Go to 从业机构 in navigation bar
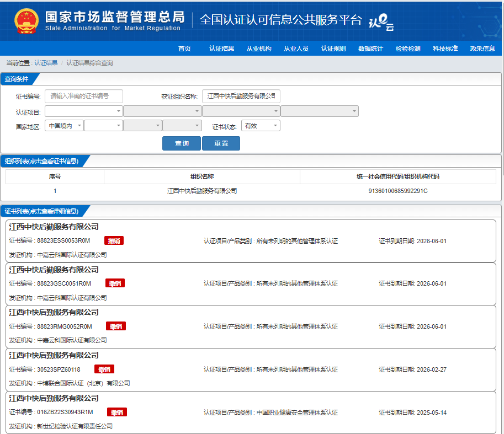This screenshot has width=504, height=434. tap(258, 49)
